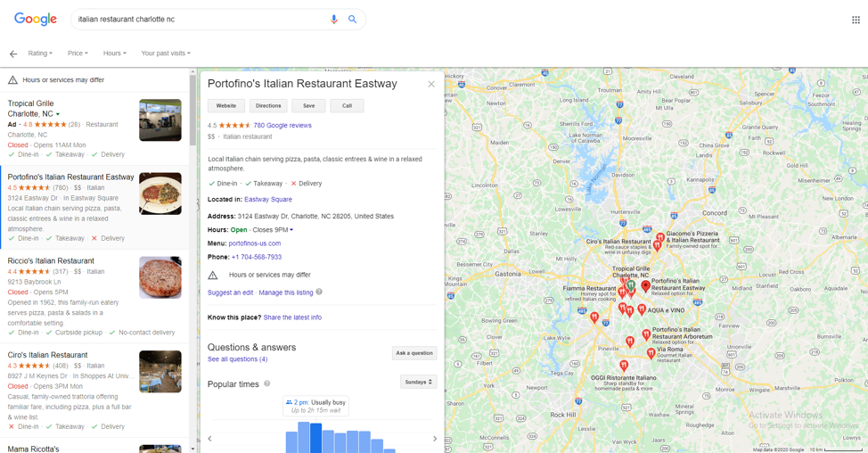Image resolution: width=868 pixels, height=453 pixels.
Task: Show next day in popular times chart
Action: pyautogui.click(x=435, y=439)
